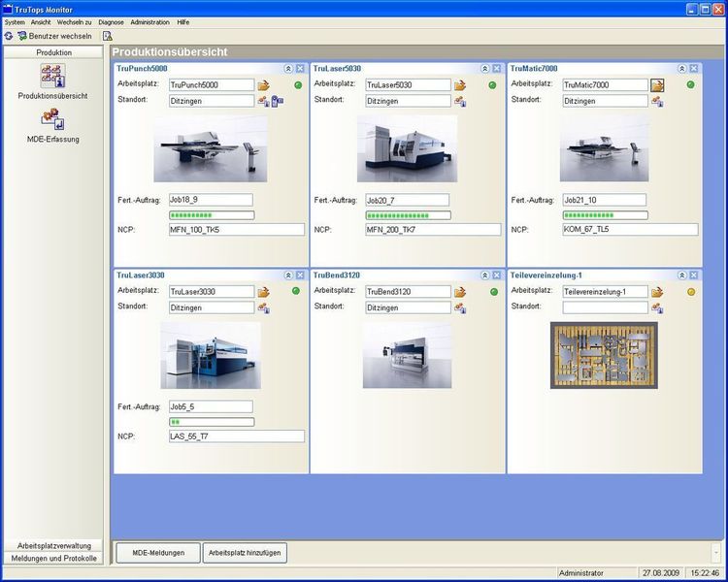This screenshot has width=728, height=582.
Task: Click the TruBend3120 machine image
Action: pos(407,356)
